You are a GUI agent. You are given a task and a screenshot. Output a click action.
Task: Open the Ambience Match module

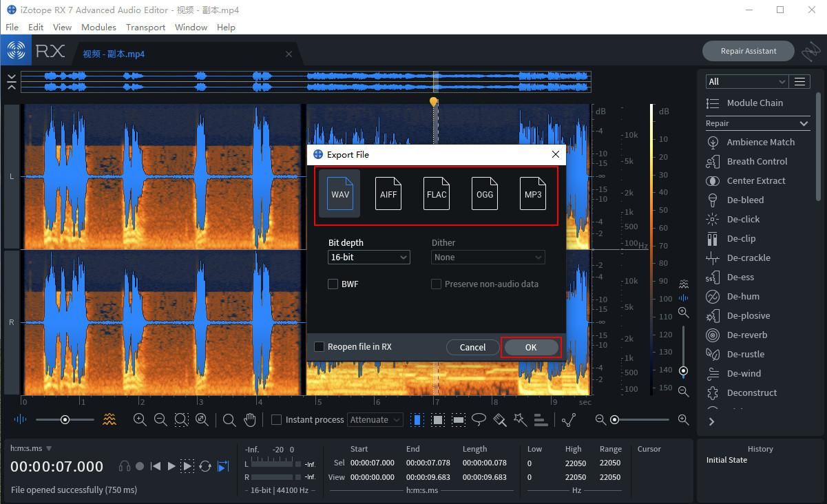click(751, 142)
